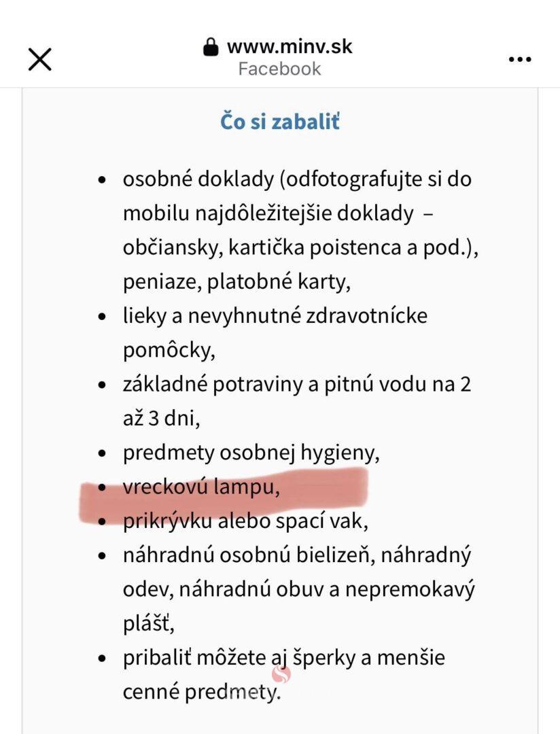The width and height of the screenshot is (560, 734).
Task: Tap the padlock secure connection icon
Action: [211, 48]
